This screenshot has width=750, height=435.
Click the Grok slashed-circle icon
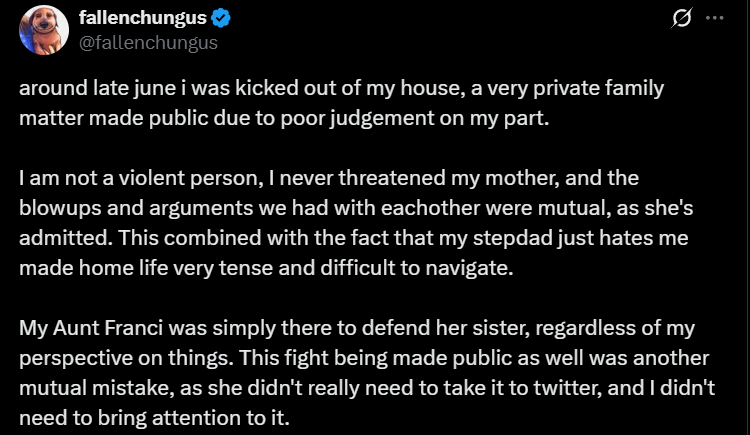point(686,19)
